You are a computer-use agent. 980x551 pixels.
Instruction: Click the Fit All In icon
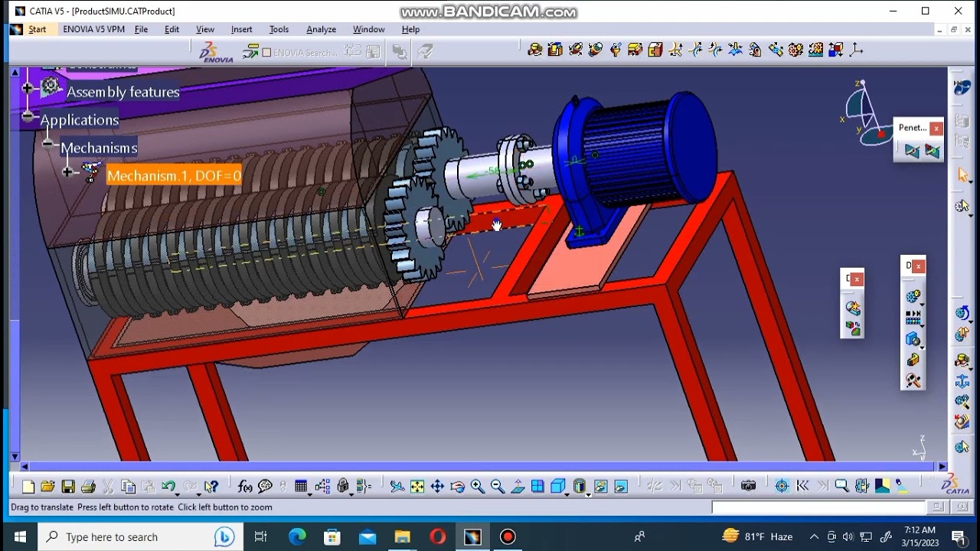click(417, 486)
